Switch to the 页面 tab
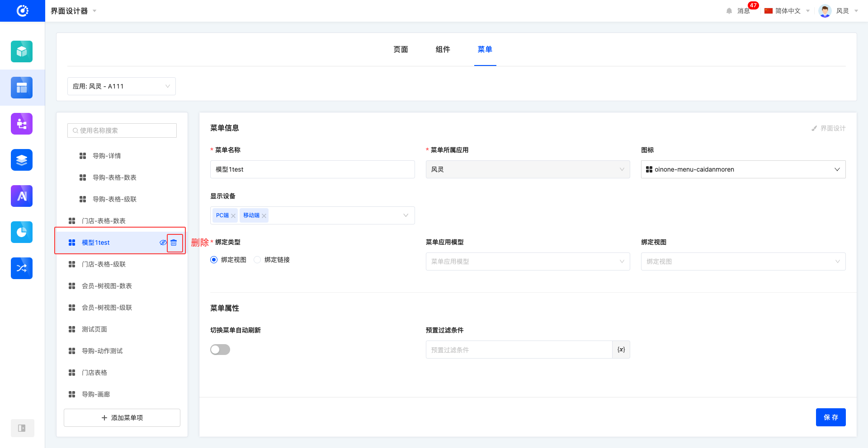The image size is (868, 448). click(x=401, y=49)
